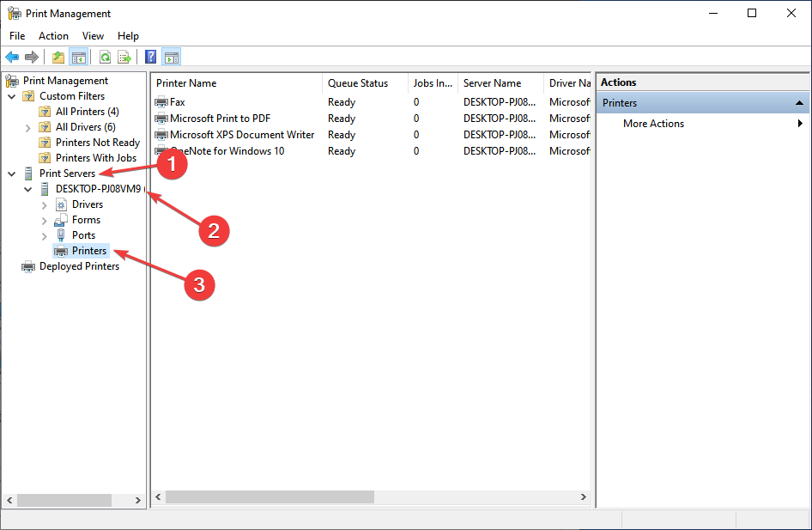Click tree pane scrollbar right arrow
812x530 pixels.
click(x=137, y=500)
